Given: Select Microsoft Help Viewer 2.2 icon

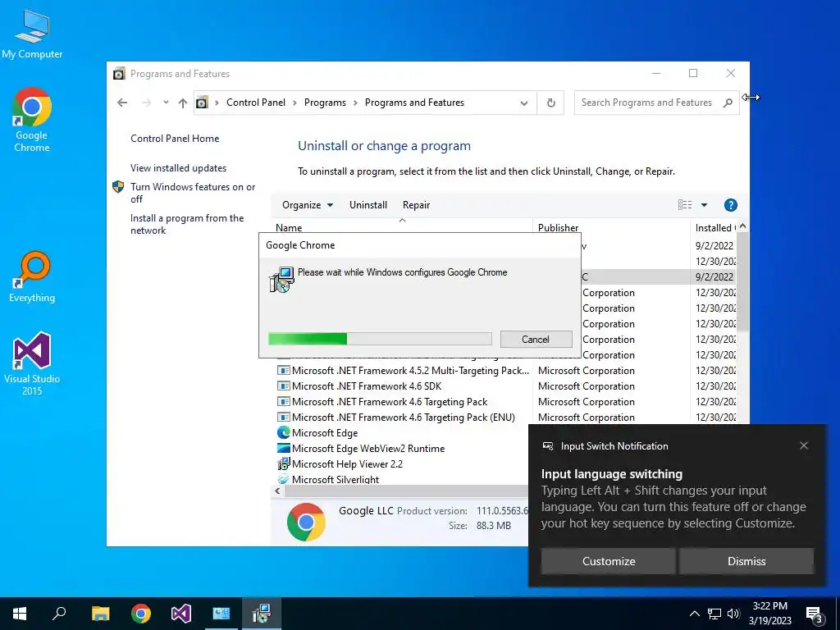Looking at the screenshot, I should (x=283, y=464).
